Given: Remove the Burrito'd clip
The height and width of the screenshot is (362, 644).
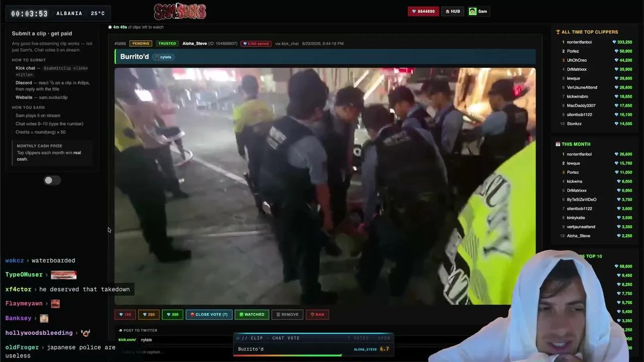Looking at the screenshot, I should coord(287,315).
